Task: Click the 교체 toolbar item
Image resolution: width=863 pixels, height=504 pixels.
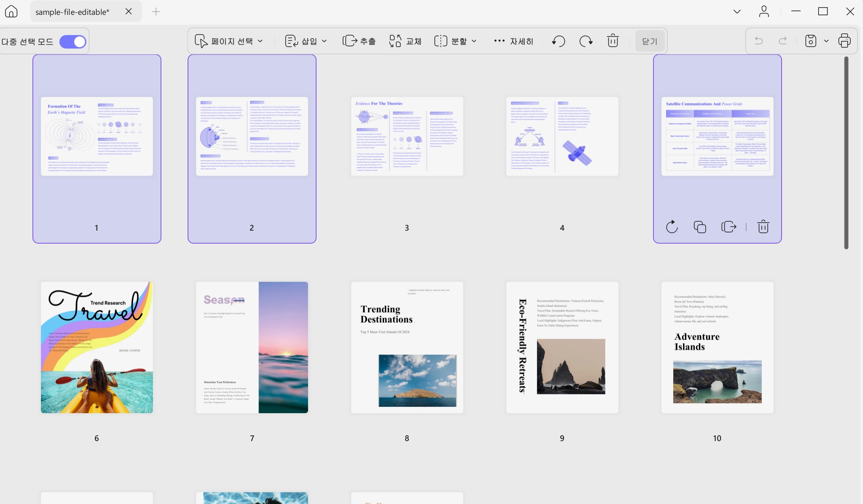Action: point(405,41)
